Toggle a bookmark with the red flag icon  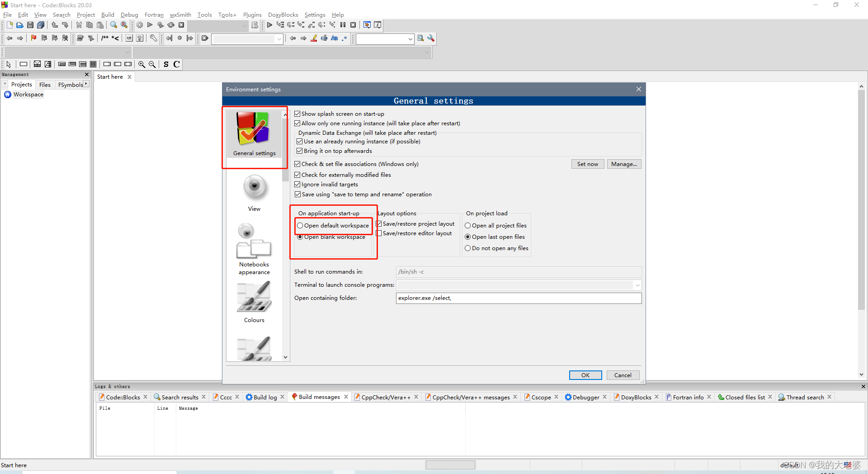point(33,38)
